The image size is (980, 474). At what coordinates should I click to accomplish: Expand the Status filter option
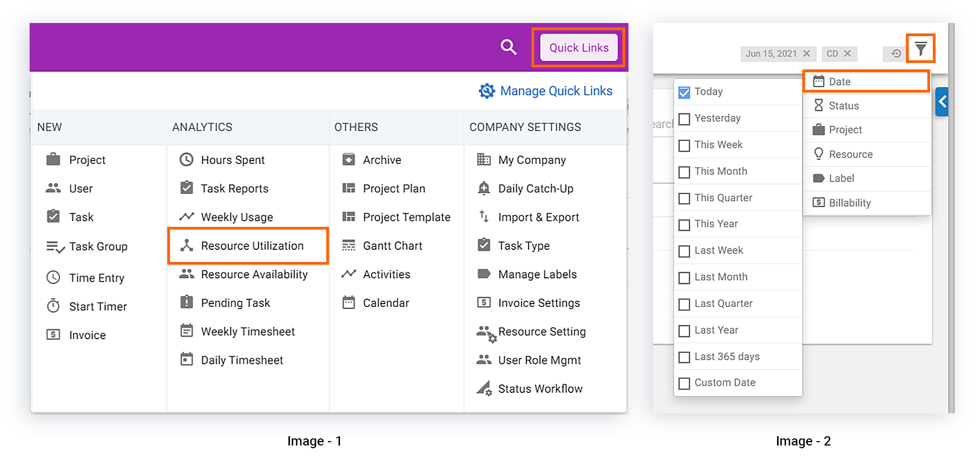(x=867, y=106)
